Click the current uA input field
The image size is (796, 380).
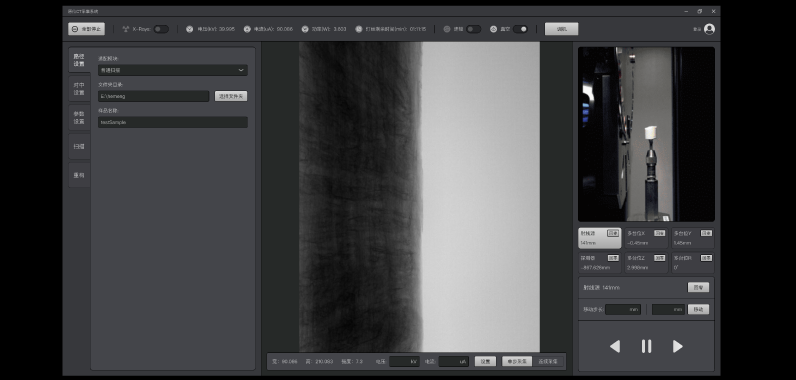click(454, 362)
